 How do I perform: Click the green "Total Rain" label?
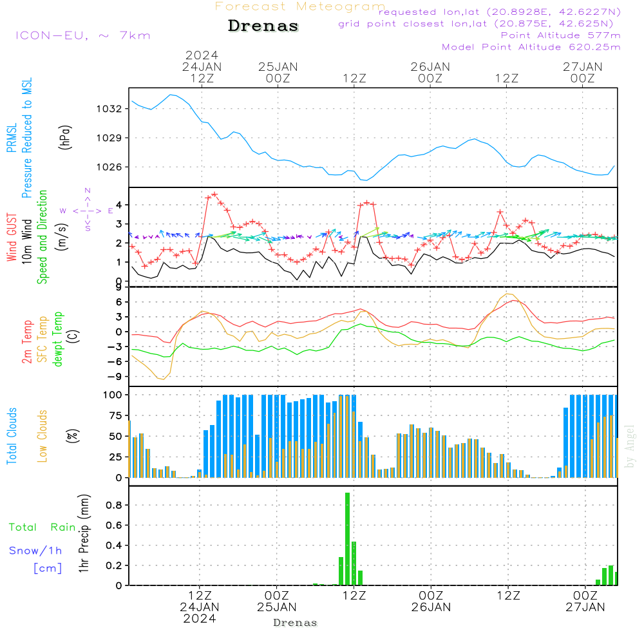[42, 527]
